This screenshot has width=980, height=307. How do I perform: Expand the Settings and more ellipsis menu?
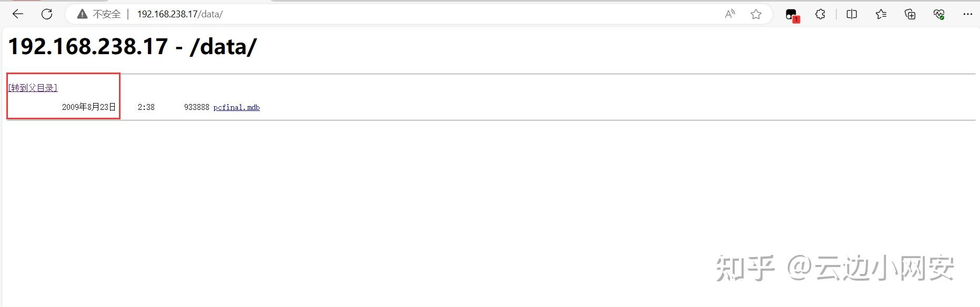point(967,14)
